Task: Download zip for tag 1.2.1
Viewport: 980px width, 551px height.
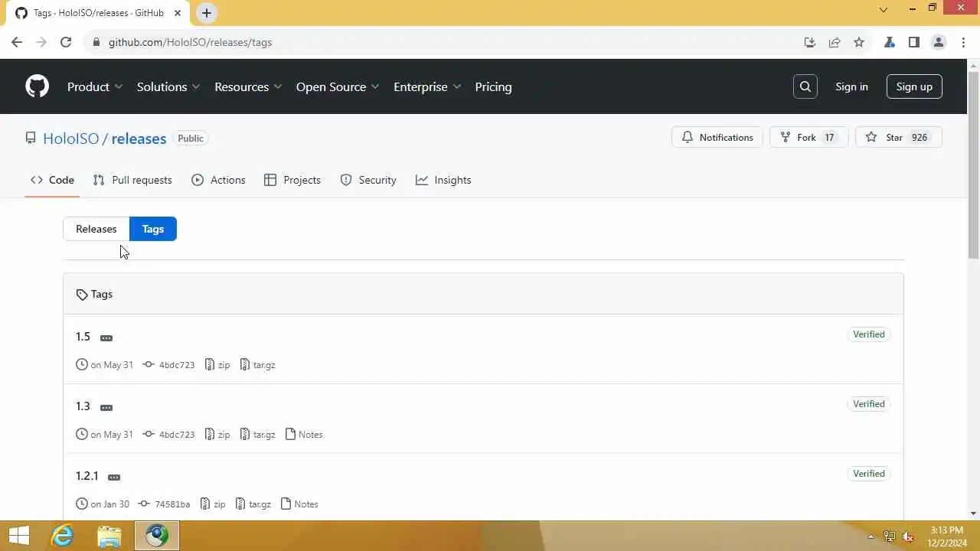Action: point(213,504)
